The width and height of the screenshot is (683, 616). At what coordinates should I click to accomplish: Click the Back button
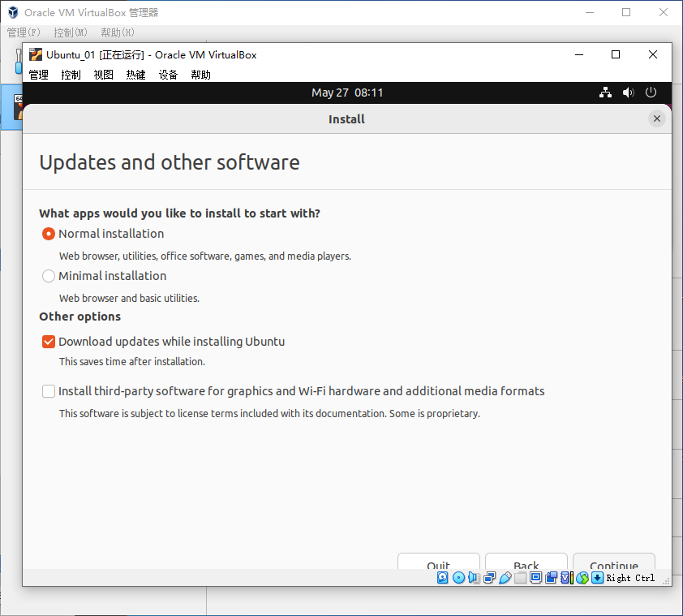526,562
